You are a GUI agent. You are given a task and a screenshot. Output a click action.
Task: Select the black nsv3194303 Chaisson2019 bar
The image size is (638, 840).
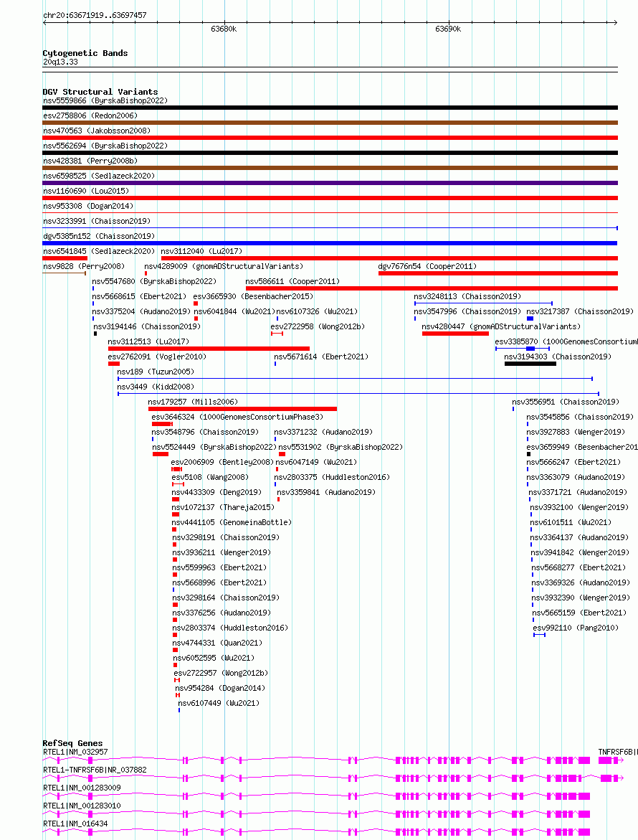coord(530,364)
